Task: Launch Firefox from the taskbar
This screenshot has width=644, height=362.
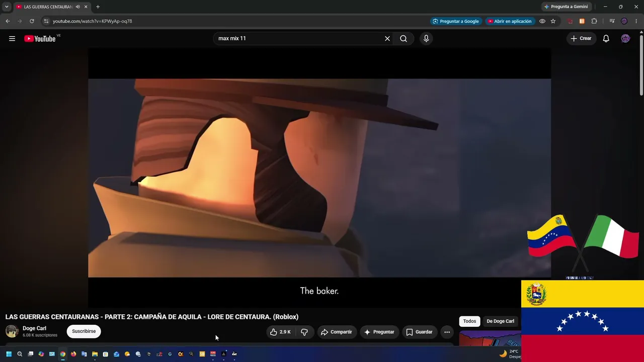Action: tap(73, 354)
